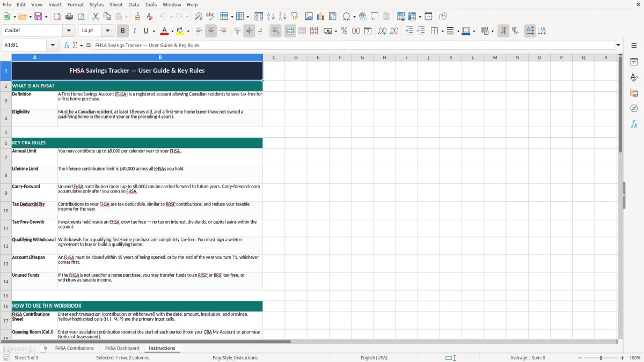
Task: Click the English (USA) language status
Action: pos(374,358)
